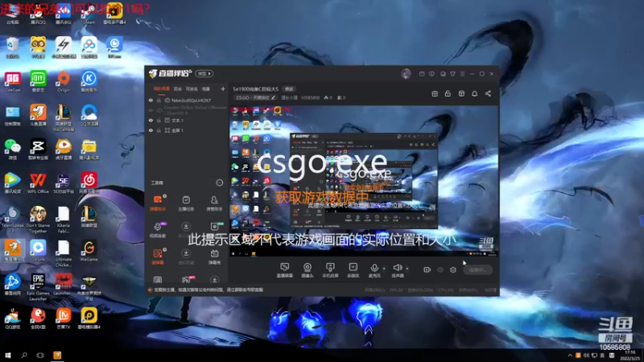Expand the speaker options arrow
Viewport: 644px width, 362px height.
tap(407, 269)
